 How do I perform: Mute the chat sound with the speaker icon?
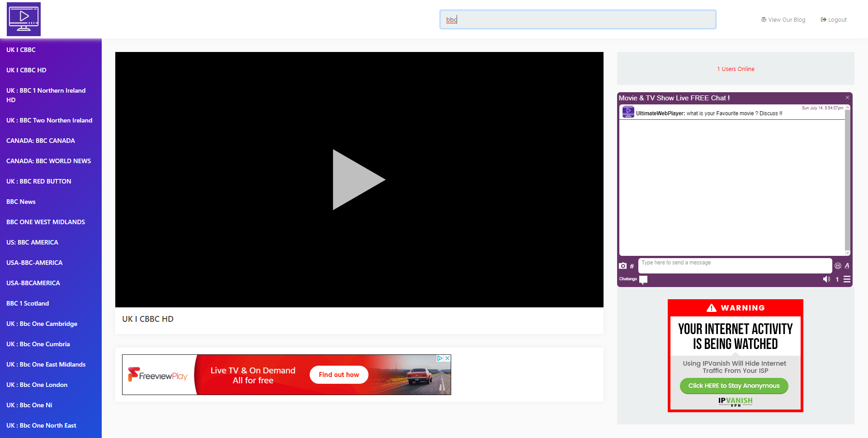pyautogui.click(x=826, y=279)
